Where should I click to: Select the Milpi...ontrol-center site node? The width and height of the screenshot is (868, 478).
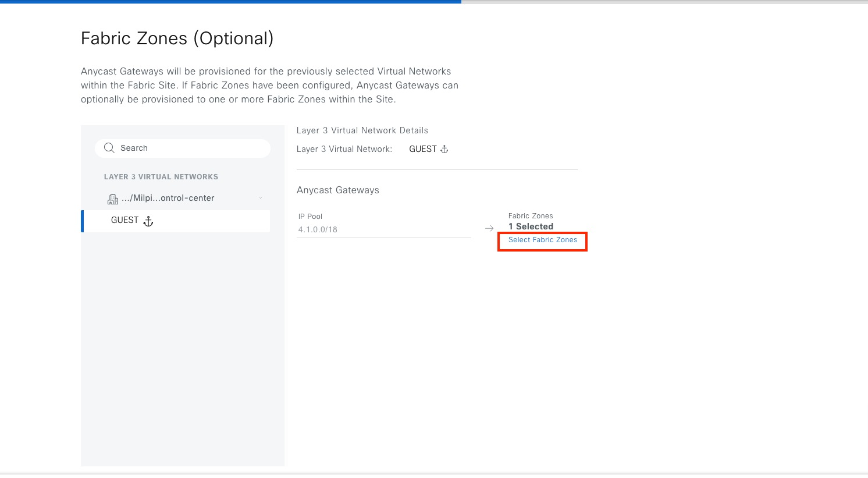pos(168,199)
